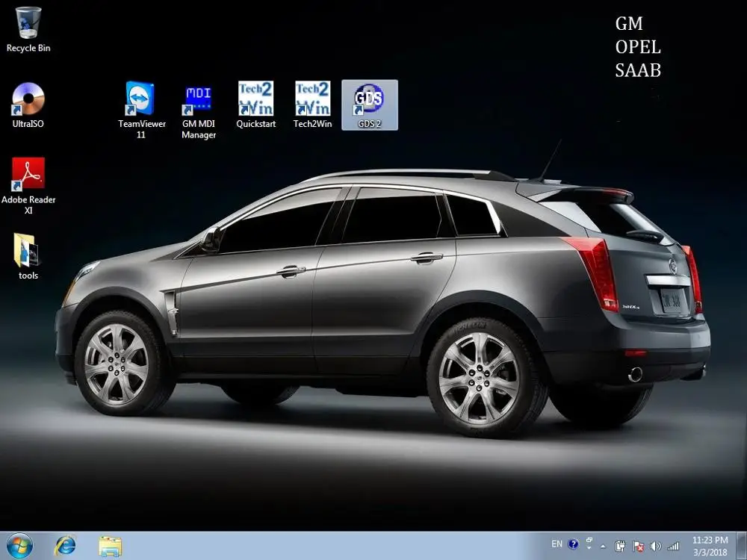Launch Internet Explorer from taskbar
Image resolution: width=747 pixels, height=560 pixels.
(65, 546)
